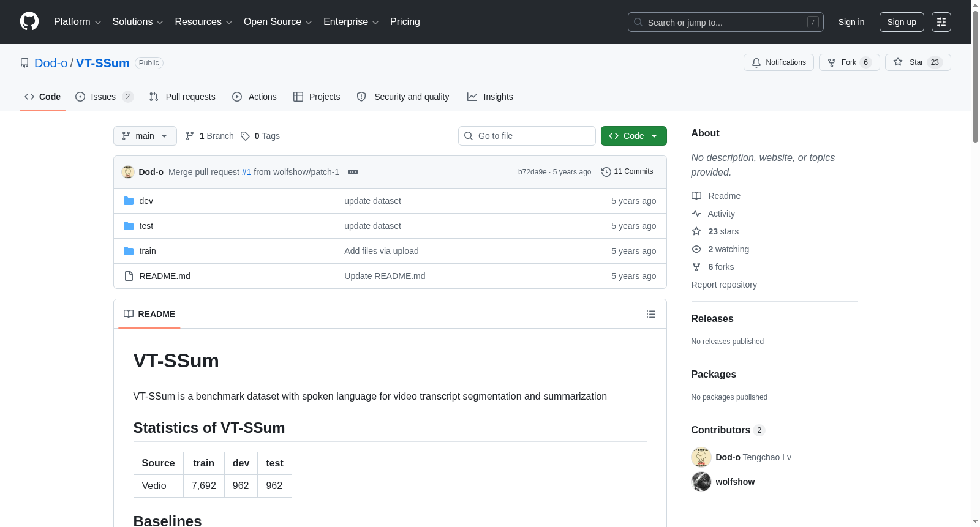Image resolution: width=980 pixels, height=527 pixels.
Task: Open the GitHub homepage logo
Action: pyautogui.click(x=29, y=21)
